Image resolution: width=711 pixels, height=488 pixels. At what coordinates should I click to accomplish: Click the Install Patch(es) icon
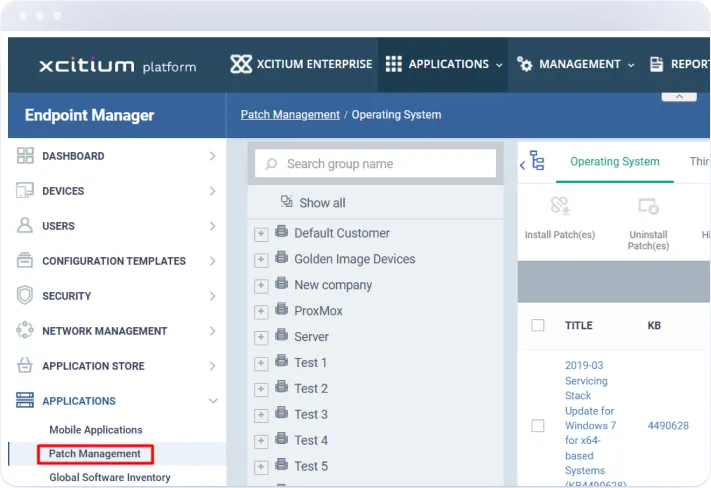(x=560, y=205)
